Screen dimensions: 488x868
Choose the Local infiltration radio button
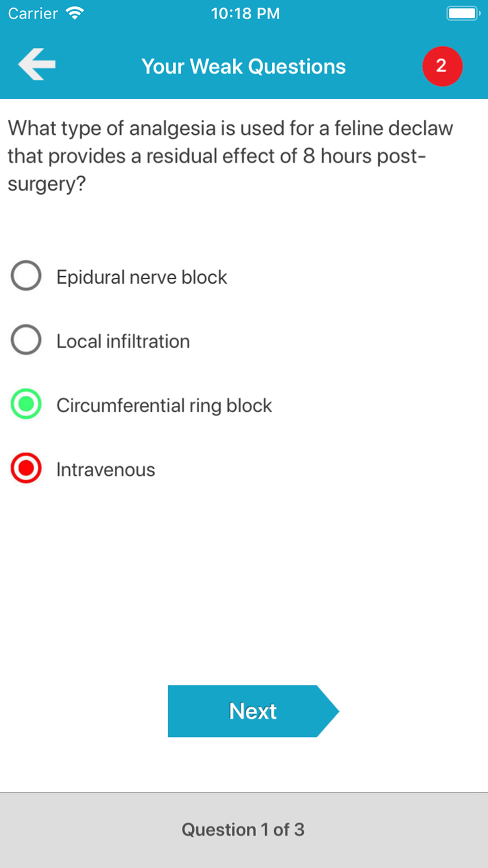pyautogui.click(x=26, y=340)
